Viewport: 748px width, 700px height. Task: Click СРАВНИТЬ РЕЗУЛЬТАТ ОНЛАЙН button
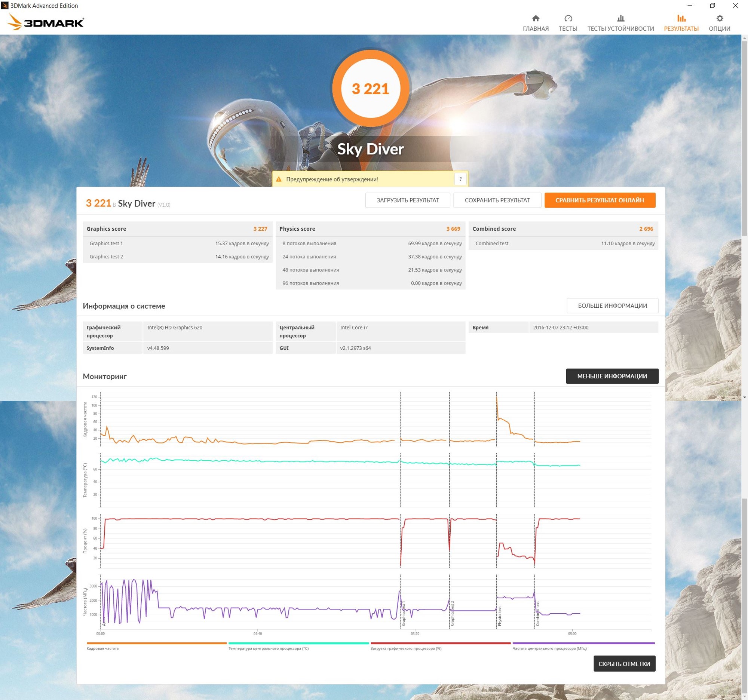pyautogui.click(x=600, y=200)
